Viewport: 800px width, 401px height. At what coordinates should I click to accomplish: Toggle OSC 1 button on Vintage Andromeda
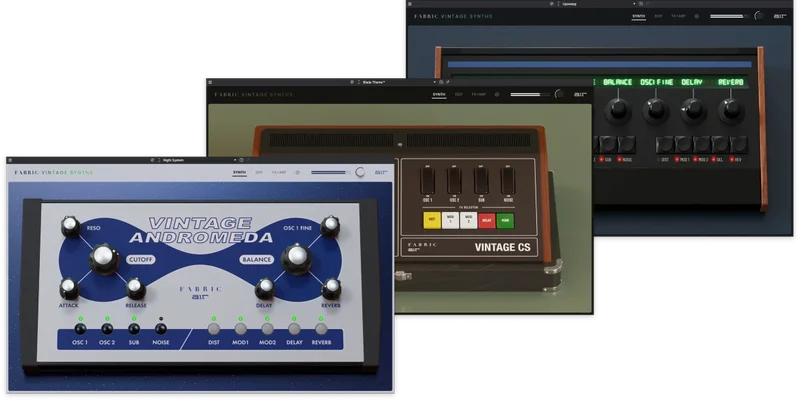point(80,329)
